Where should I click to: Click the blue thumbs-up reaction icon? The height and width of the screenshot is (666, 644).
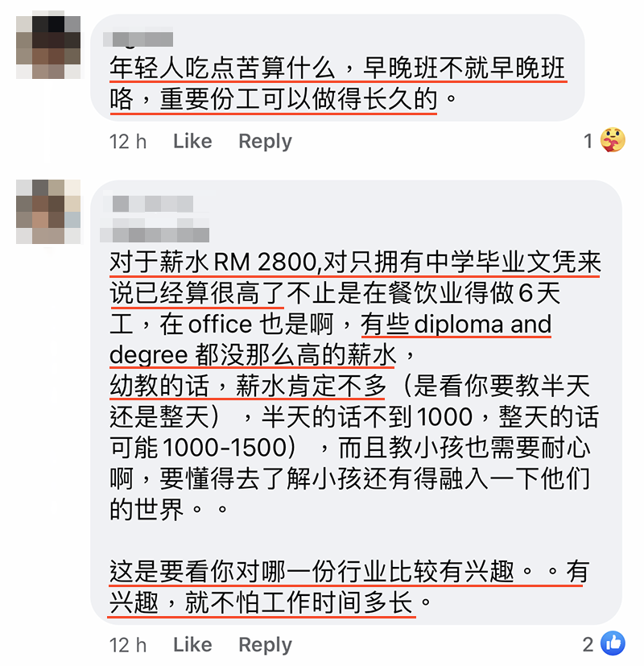point(613,643)
